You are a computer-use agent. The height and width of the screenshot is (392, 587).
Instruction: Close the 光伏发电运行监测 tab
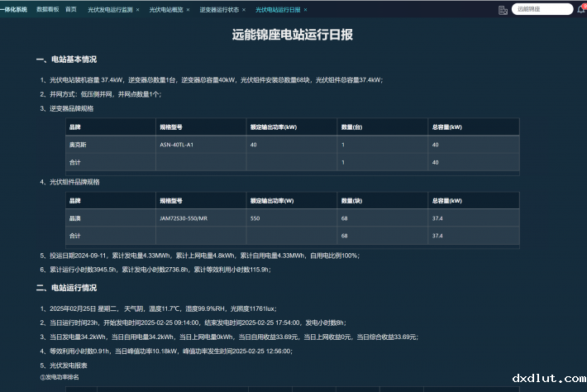click(x=138, y=10)
